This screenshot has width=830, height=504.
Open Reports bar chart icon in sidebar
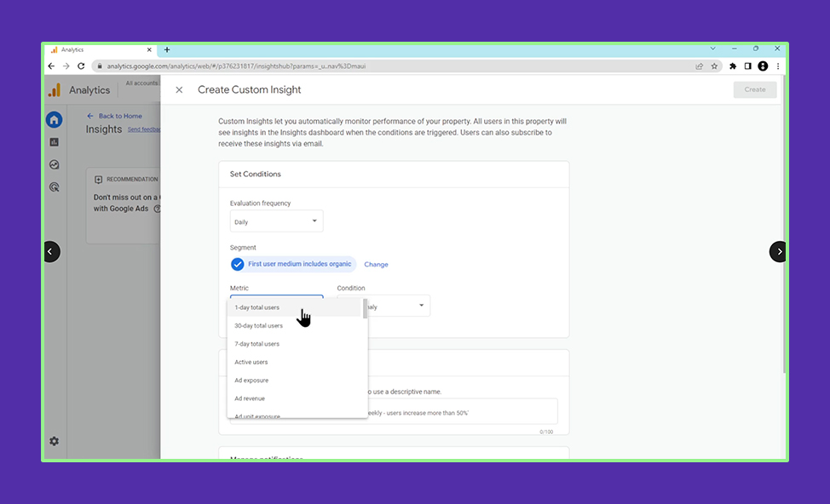54,142
